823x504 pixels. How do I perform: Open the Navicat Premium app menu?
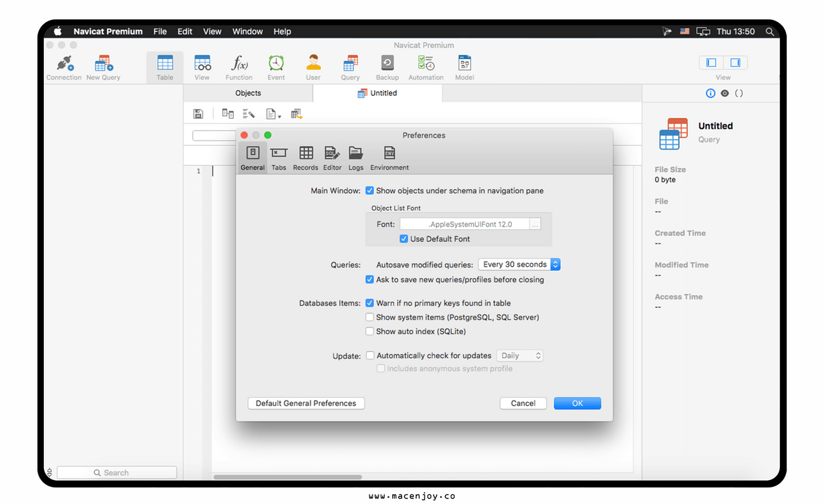(108, 32)
